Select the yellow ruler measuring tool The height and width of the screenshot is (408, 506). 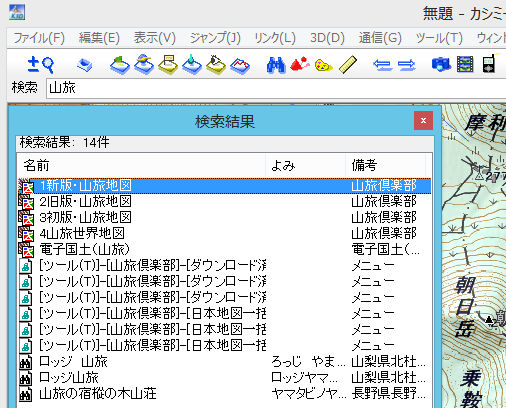[x=348, y=65]
